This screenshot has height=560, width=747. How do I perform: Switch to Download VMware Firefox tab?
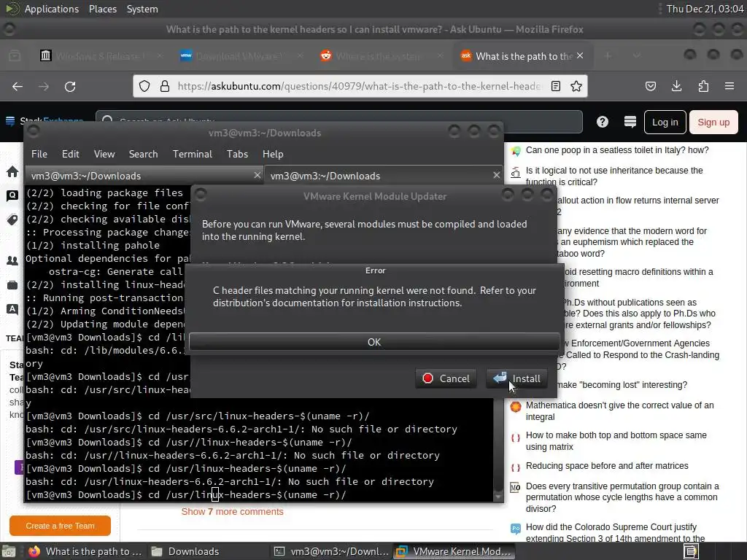click(241, 55)
